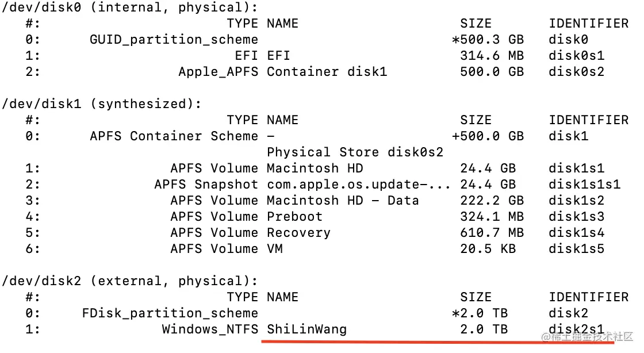The width and height of the screenshot is (644, 353).
Task: Click the disk0s2 identifier
Action: [x=576, y=72]
